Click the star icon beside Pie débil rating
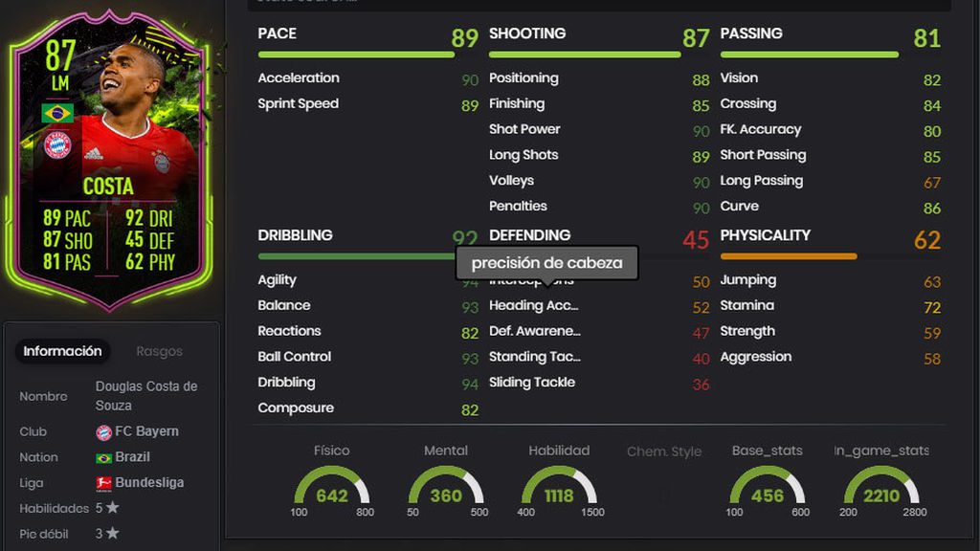980x551 pixels. (x=113, y=534)
